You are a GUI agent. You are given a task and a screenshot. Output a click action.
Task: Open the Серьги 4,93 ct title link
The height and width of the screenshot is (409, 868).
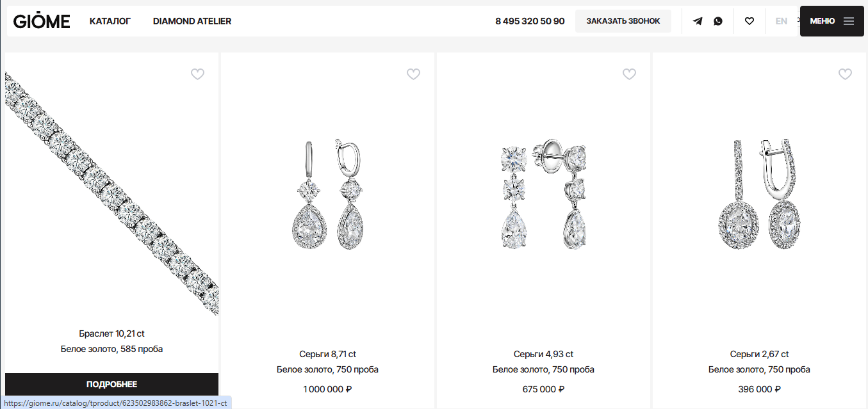click(543, 354)
